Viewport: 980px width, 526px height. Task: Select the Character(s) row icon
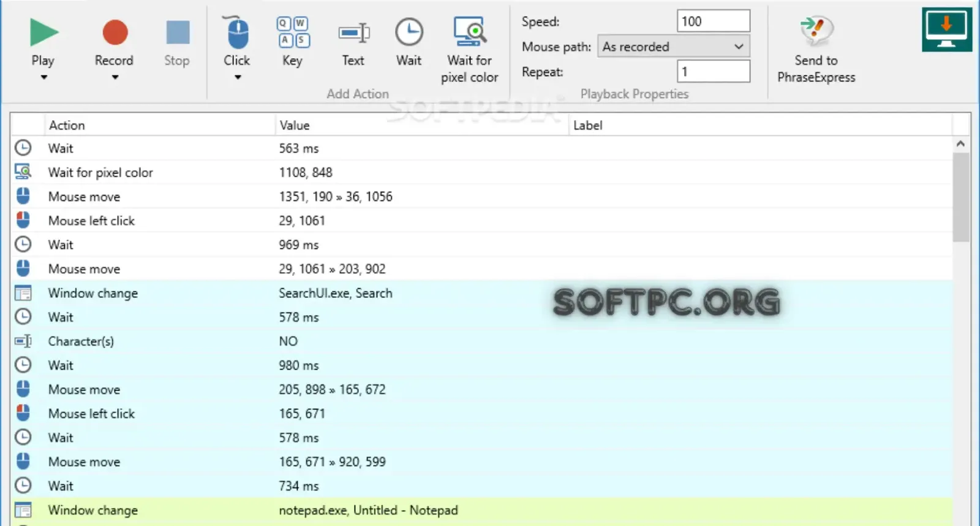coord(23,341)
